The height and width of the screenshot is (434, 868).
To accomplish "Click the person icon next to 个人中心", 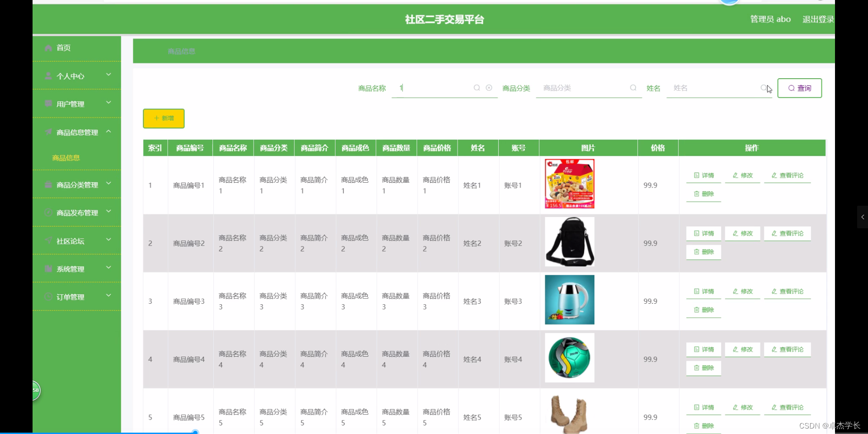I will pyautogui.click(x=48, y=75).
